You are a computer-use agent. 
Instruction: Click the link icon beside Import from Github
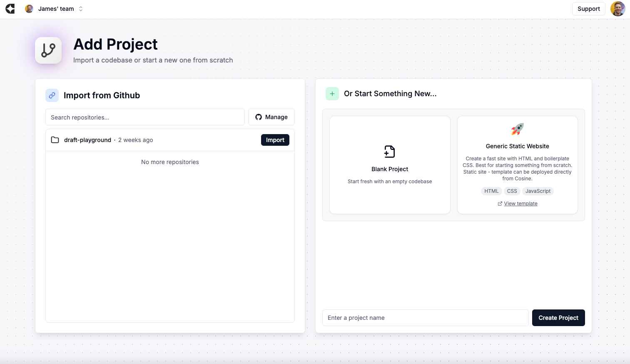52,95
